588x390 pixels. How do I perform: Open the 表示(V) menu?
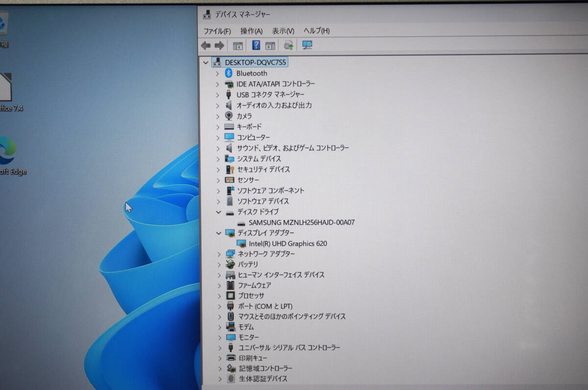(x=283, y=31)
